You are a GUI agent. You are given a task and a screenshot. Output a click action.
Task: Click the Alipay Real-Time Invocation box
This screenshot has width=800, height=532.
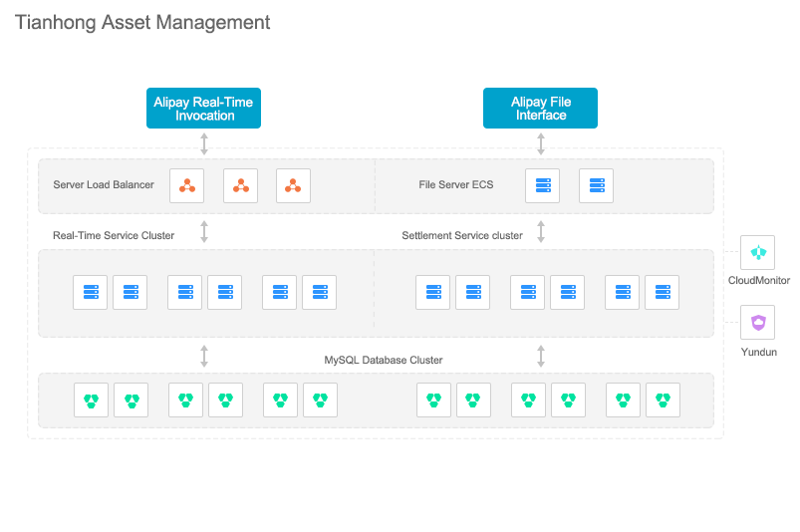click(x=203, y=109)
